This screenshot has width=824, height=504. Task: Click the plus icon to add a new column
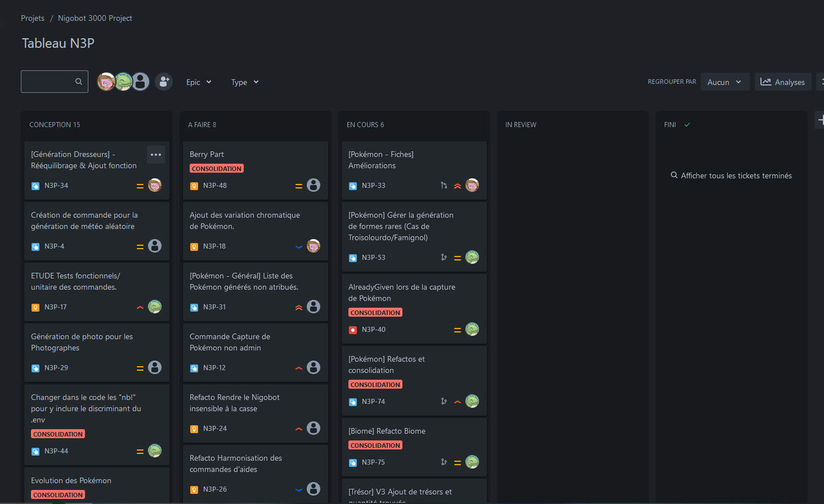(821, 119)
